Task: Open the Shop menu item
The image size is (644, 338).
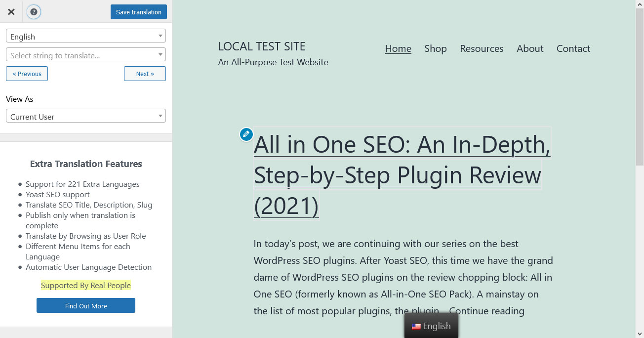Action: (x=436, y=48)
